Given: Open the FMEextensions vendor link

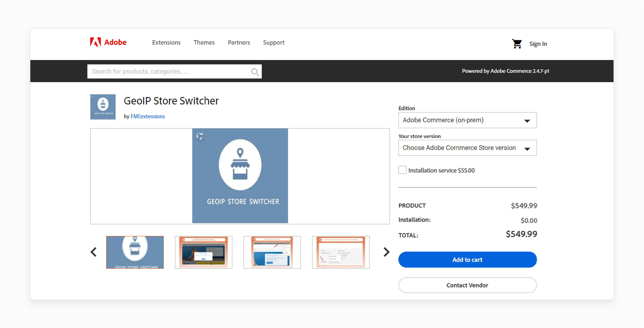Looking at the screenshot, I should click(x=148, y=116).
